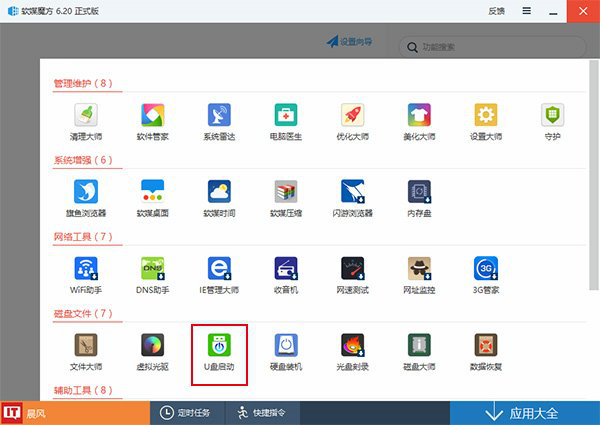
Task: Open 硬盘装机 disk install icon
Action: pos(286,345)
